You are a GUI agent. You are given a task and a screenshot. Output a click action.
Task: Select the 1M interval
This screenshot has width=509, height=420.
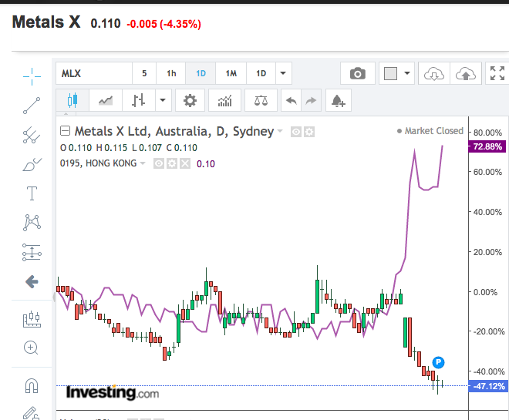[x=231, y=73]
